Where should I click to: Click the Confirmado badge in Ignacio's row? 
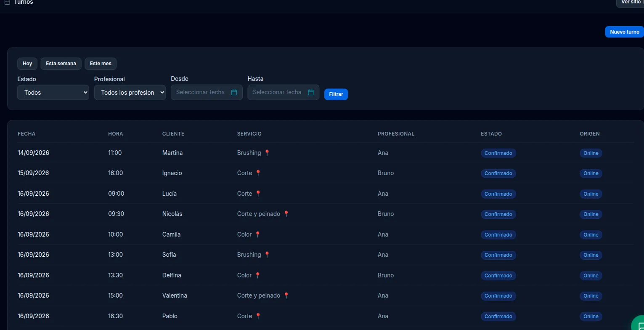click(498, 173)
